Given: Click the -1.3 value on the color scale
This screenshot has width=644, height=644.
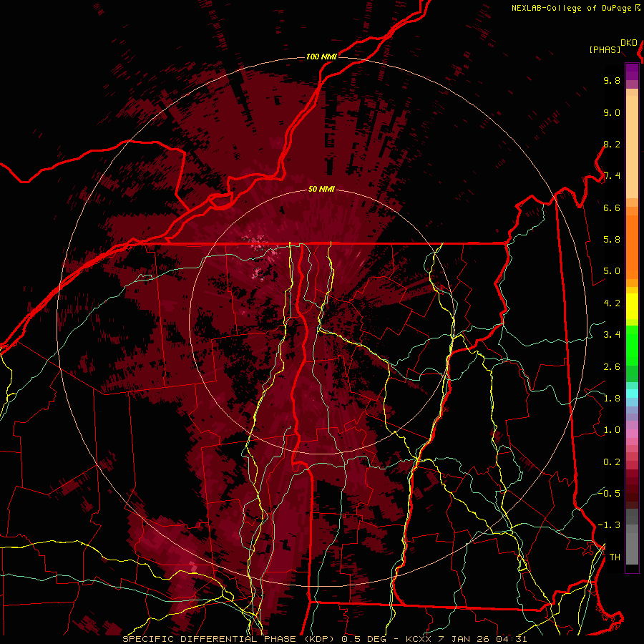Looking at the screenshot, I should click(x=609, y=525).
